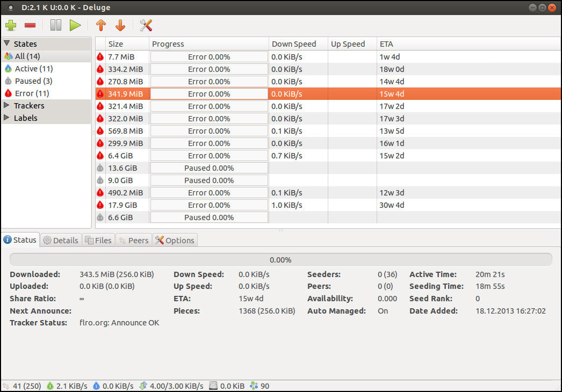562x392 pixels.
Task: Switch to the Details tab
Action: pos(61,241)
